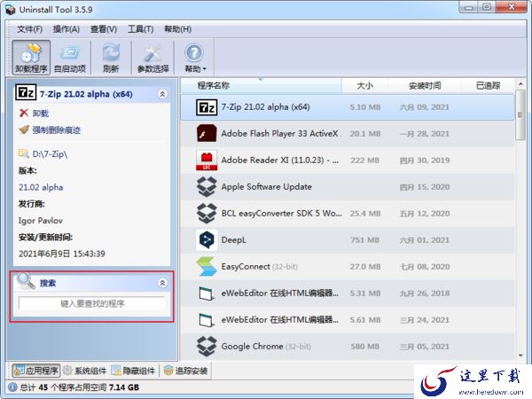Collapse the 7-Zip details panel chevron
Image resolution: width=532 pixels, height=399 pixels.
[x=162, y=94]
